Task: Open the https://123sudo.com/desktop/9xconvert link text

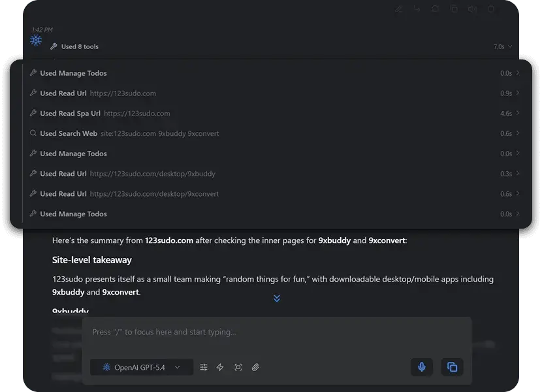Action: tap(154, 194)
